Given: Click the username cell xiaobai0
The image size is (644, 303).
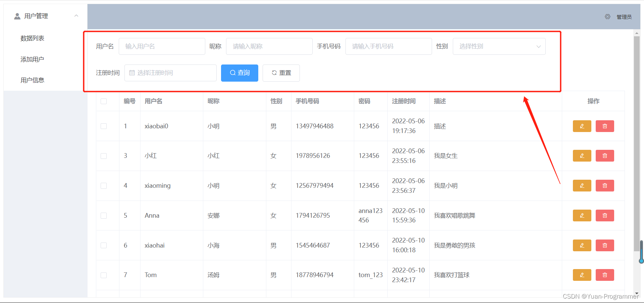Looking at the screenshot, I should (157, 126).
